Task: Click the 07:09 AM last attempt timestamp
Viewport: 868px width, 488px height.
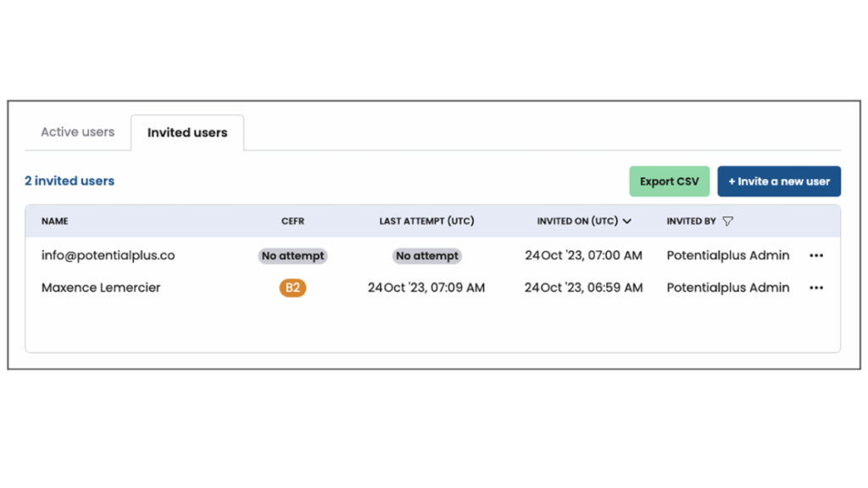Action: 426,288
